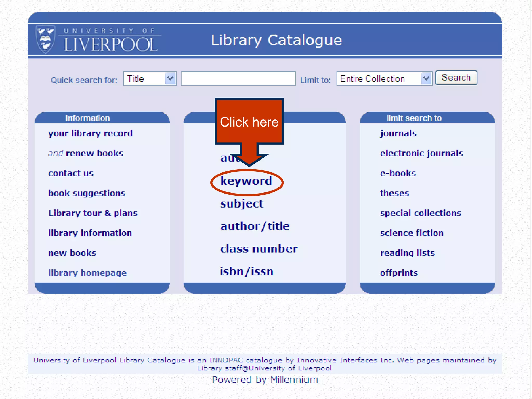Screen dimensions: 532x399
Task: Choose class number search
Action: tap(259, 249)
